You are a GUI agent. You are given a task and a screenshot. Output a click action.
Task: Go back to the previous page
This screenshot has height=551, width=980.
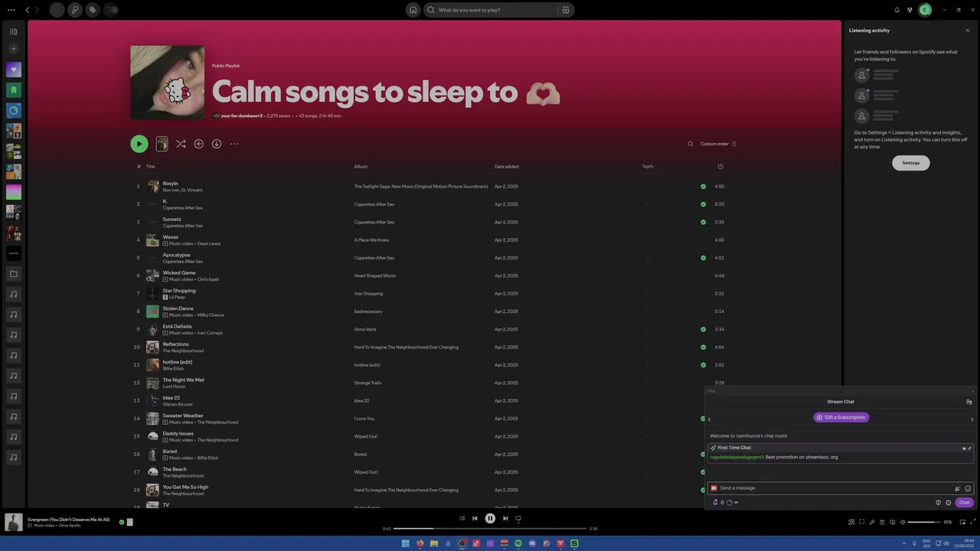28,10
